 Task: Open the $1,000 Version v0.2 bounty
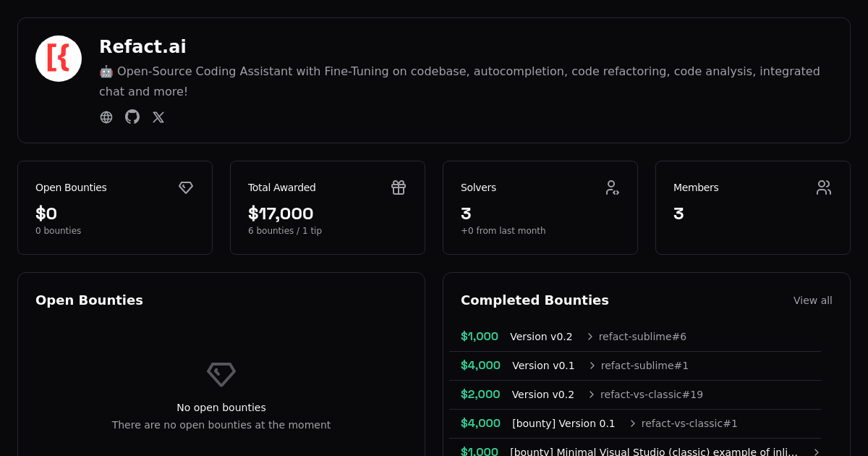(541, 337)
